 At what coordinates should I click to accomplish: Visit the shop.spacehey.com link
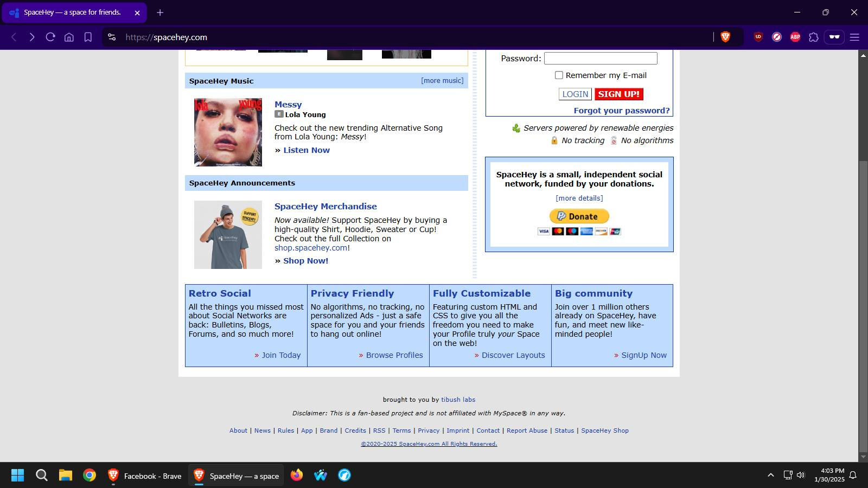pyautogui.click(x=311, y=248)
